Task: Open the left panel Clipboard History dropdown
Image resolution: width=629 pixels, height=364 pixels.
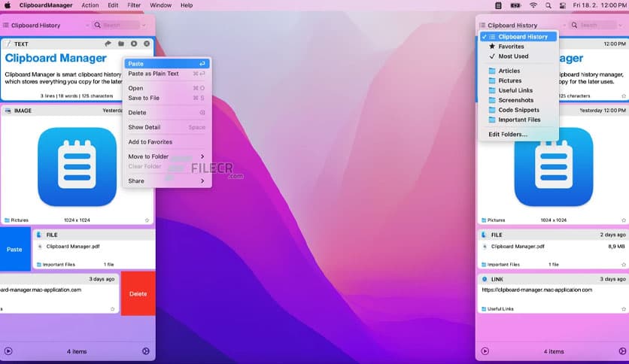Action: 46,25
